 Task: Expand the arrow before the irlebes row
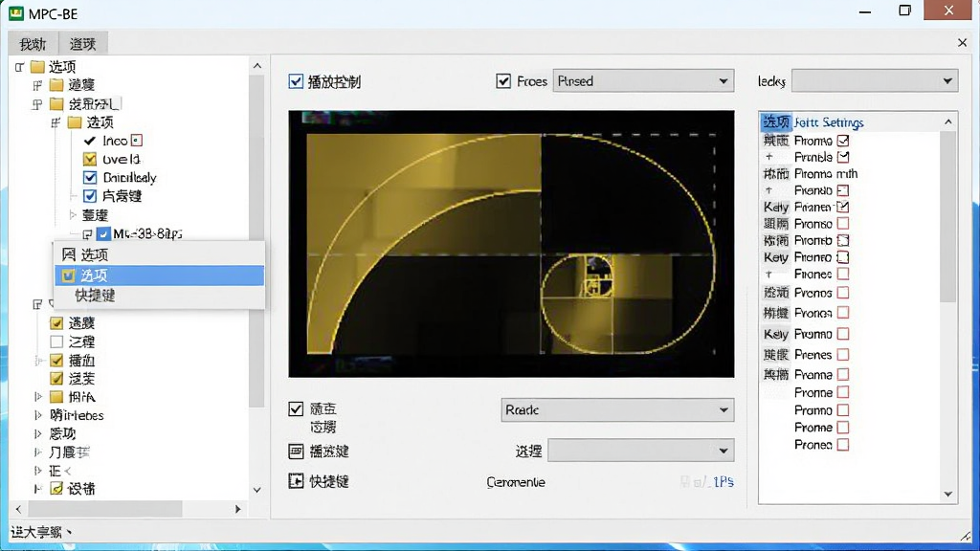pyautogui.click(x=38, y=415)
